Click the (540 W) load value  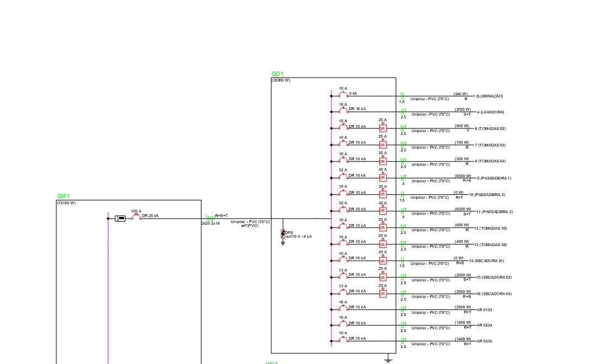click(461, 94)
